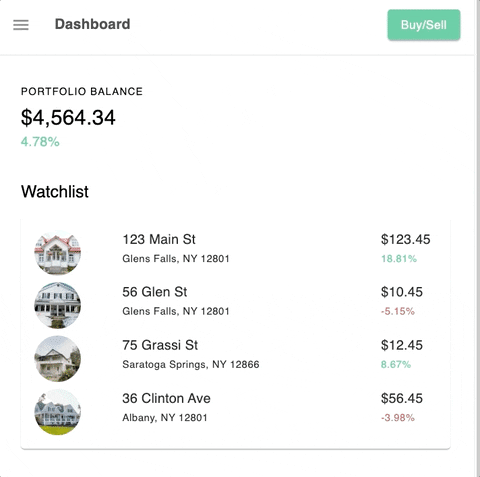Viewport: 480px width, 477px height.
Task: Select the $123.45 price
Action: tap(405, 239)
